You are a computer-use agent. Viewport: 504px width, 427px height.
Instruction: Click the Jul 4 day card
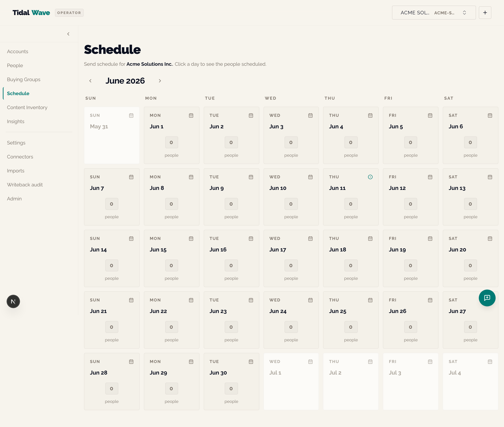tap(471, 381)
